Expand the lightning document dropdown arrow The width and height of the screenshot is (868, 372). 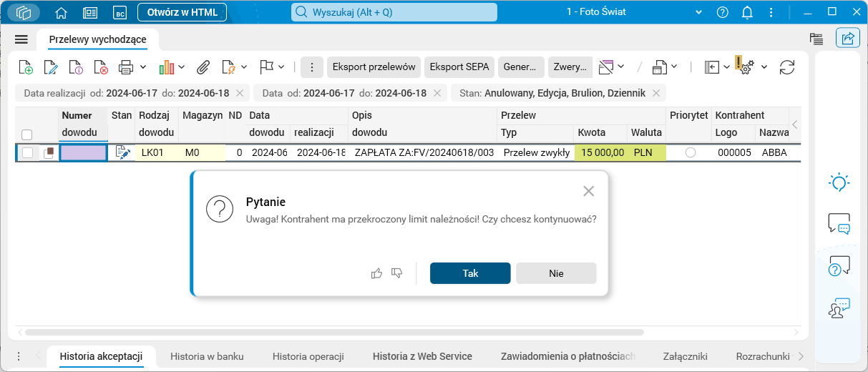point(244,67)
